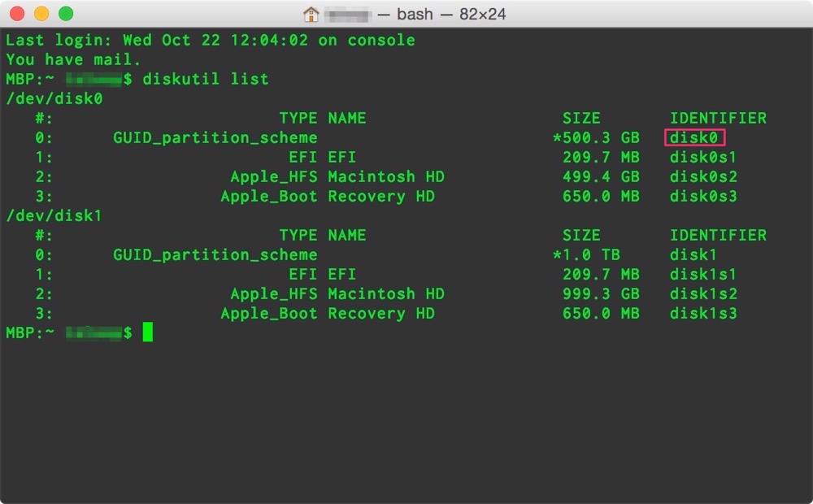The width and height of the screenshot is (813, 504).
Task: Click the '650.0 MB' size under disk0
Action: point(601,196)
